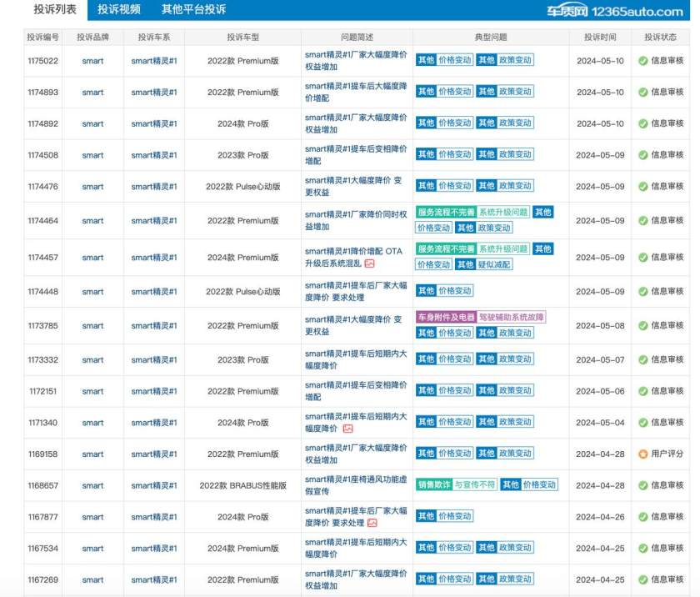Click the orange 用户评分 icon for complaint 1169158
This screenshot has height=597, width=700.
pyautogui.click(x=642, y=454)
